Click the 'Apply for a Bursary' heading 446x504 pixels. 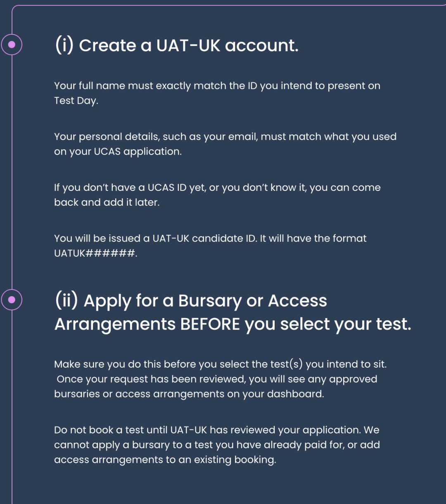pyautogui.click(x=233, y=313)
